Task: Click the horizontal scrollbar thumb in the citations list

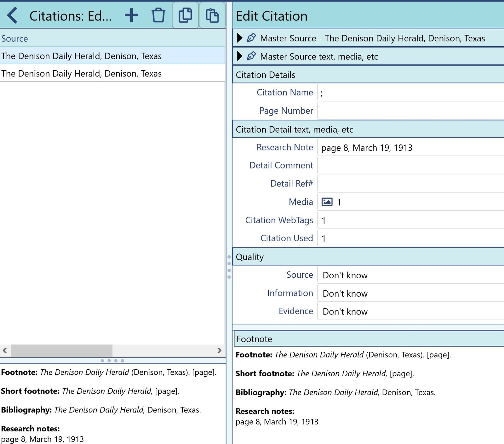Action: [61, 350]
